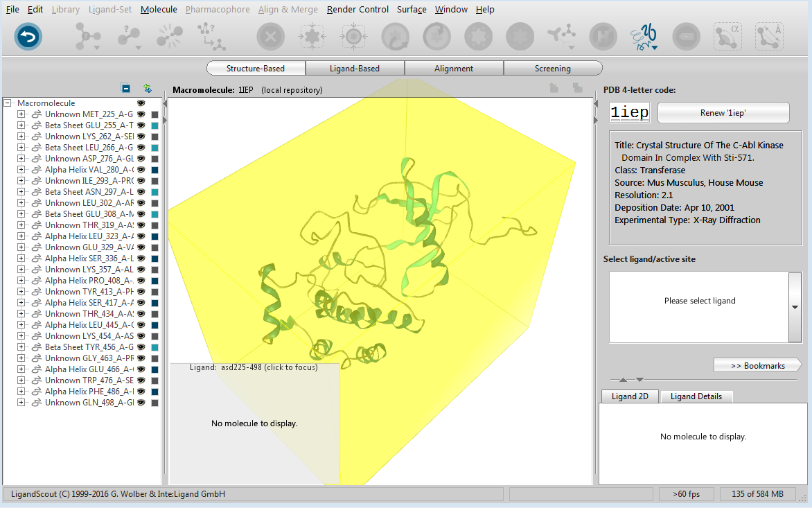Open the select ligand dropdown arrow
Screen dimensions: 812x508
(795, 307)
